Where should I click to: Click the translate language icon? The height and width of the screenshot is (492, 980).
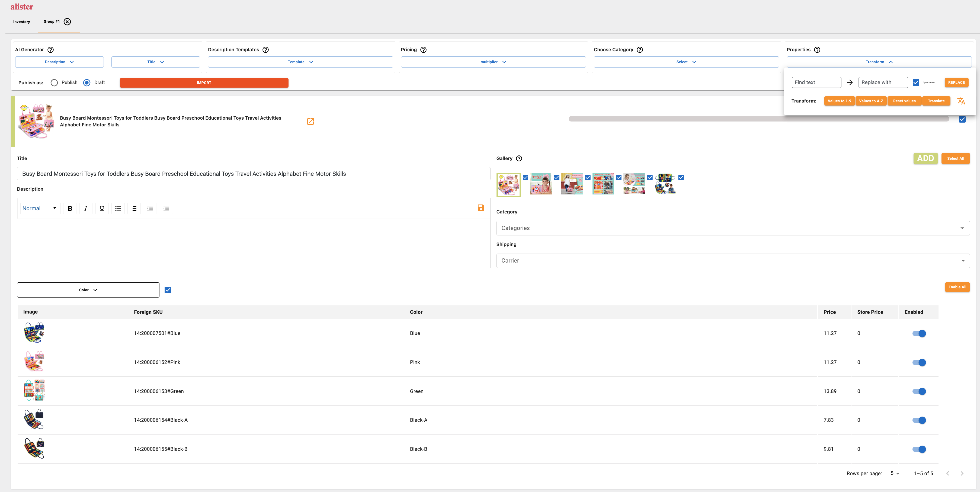[x=961, y=101]
